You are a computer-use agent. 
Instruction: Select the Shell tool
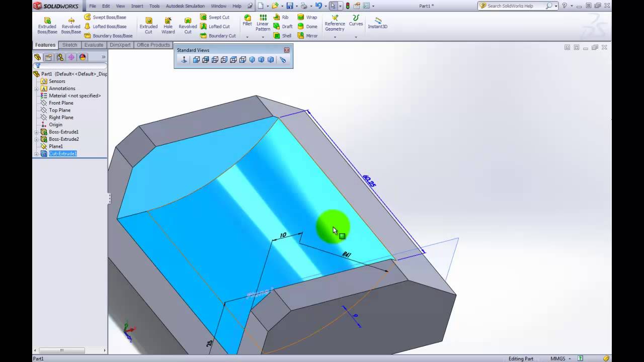[x=282, y=36]
